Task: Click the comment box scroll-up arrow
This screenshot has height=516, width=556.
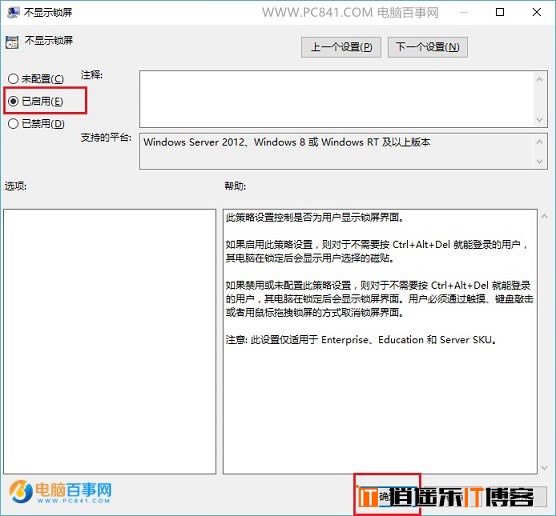Action: (x=540, y=79)
